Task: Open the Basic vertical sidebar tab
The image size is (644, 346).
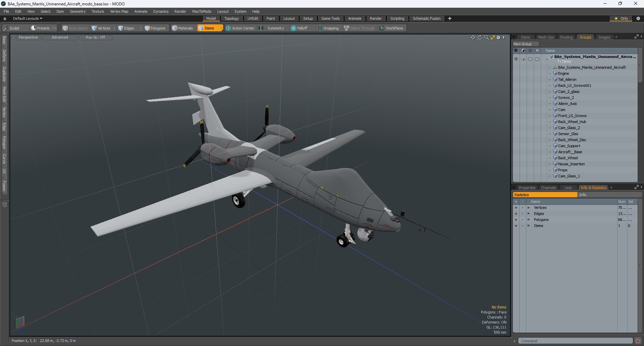Action: 4,41
